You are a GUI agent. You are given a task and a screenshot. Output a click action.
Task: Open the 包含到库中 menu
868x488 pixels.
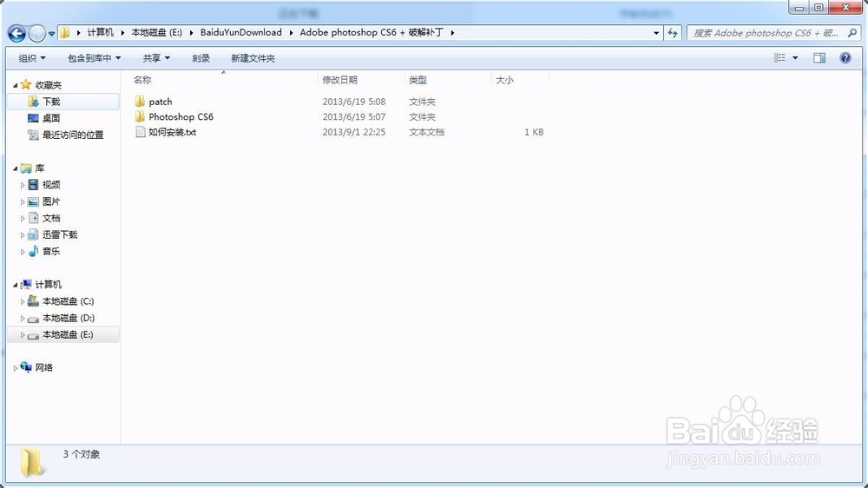(94, 58)
